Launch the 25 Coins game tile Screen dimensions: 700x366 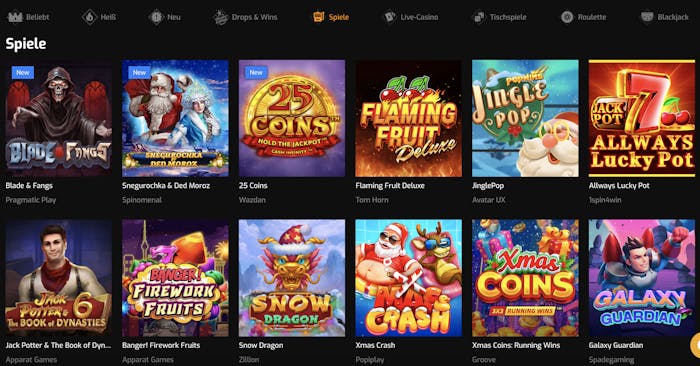[292, 118]
